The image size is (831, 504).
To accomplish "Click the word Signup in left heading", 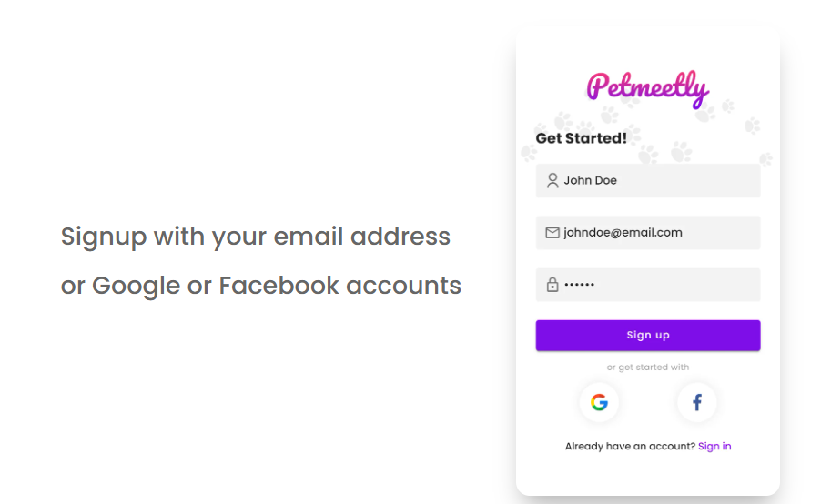I will (104, 237).
